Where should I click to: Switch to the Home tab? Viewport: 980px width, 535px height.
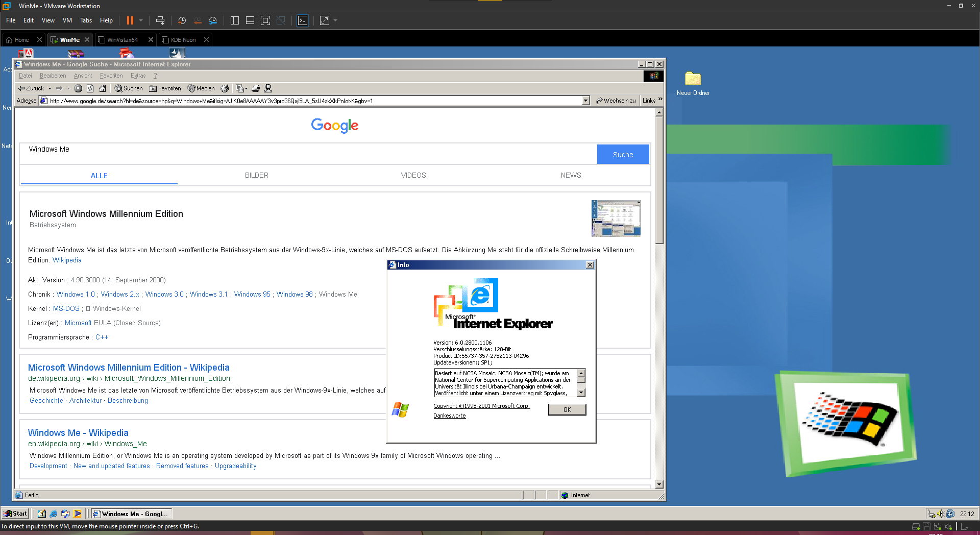pyautogui.click(x=21, y=40)
